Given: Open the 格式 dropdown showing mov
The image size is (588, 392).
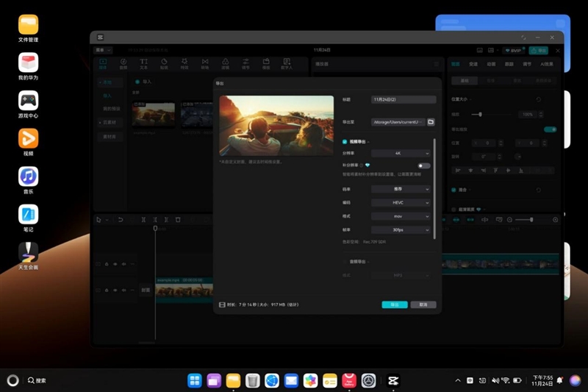Looking at the screenshot, I should tap(401, 216).
